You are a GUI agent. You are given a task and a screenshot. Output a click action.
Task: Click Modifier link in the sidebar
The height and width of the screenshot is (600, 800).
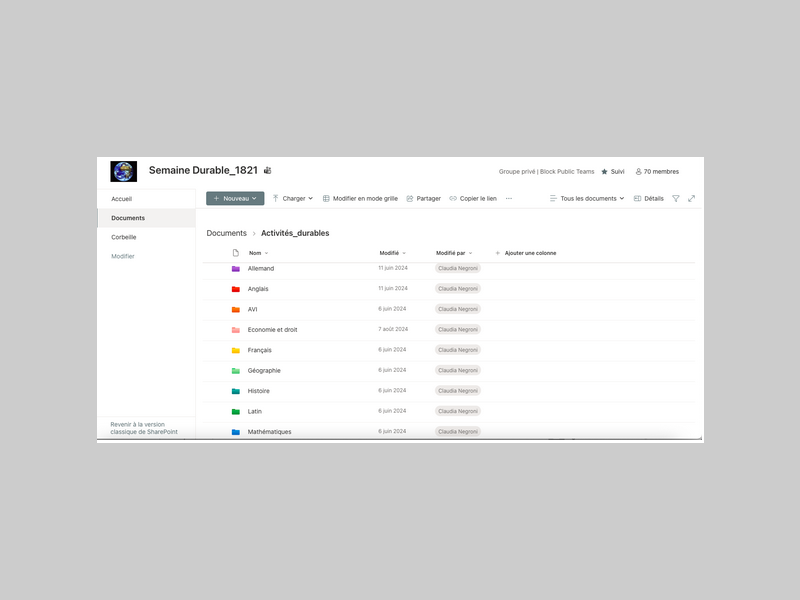(122, 256)
